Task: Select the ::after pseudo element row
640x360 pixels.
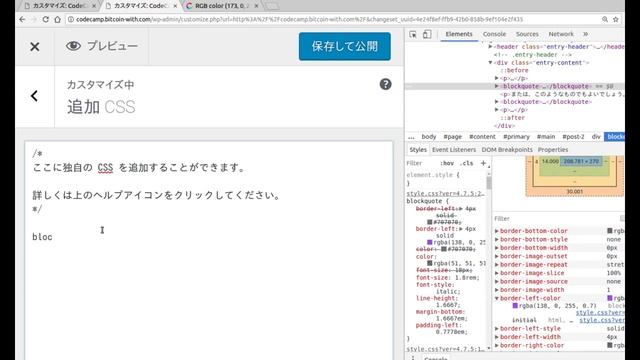Action: click(x=513, y=118)
